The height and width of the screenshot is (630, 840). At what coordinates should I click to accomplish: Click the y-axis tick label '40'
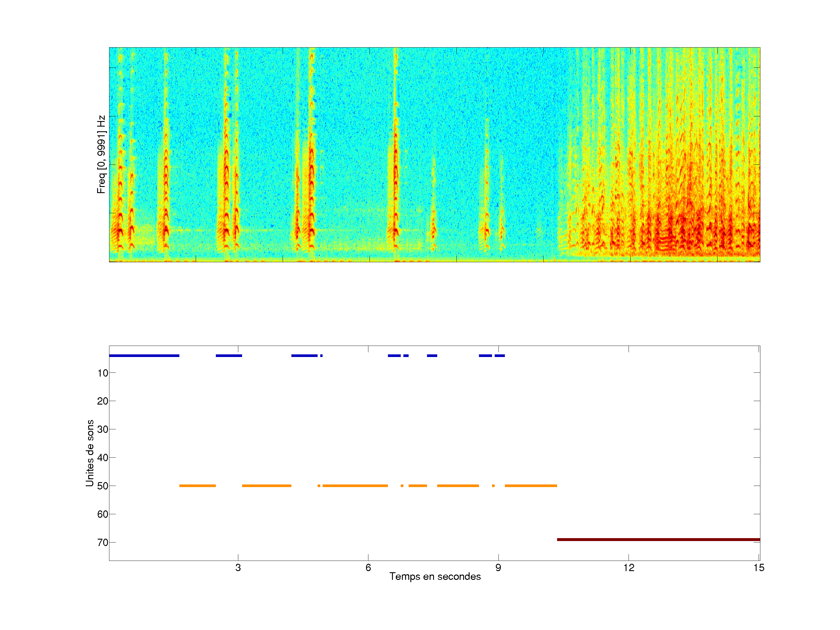coord(103,458)
